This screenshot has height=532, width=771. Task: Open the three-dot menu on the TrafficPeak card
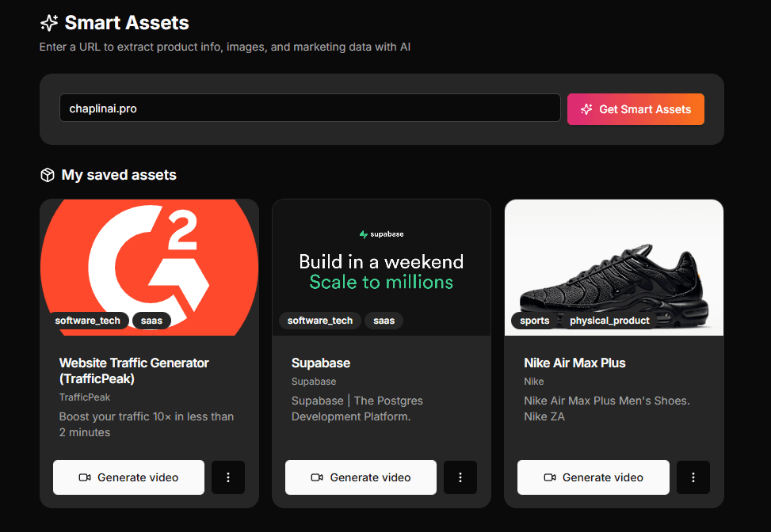click(228, 477)
